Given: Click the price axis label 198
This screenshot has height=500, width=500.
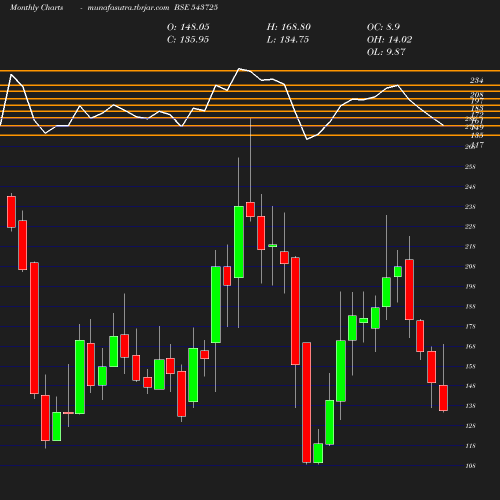Looking at the screenshot, I should click(470, 287).
